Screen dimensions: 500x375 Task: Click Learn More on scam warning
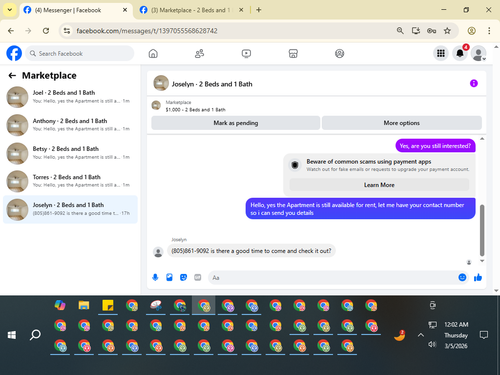tap(379, 185)
